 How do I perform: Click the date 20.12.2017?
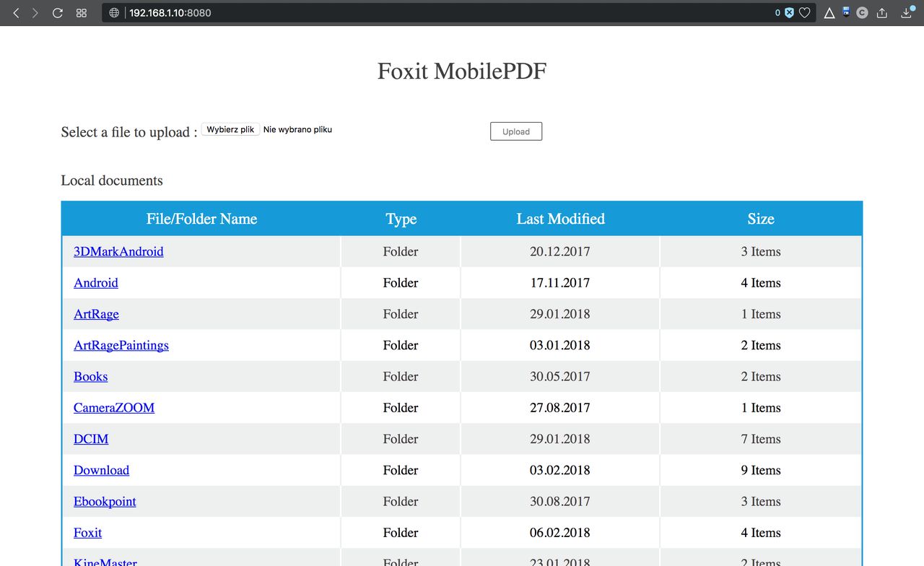coord(560,251)
